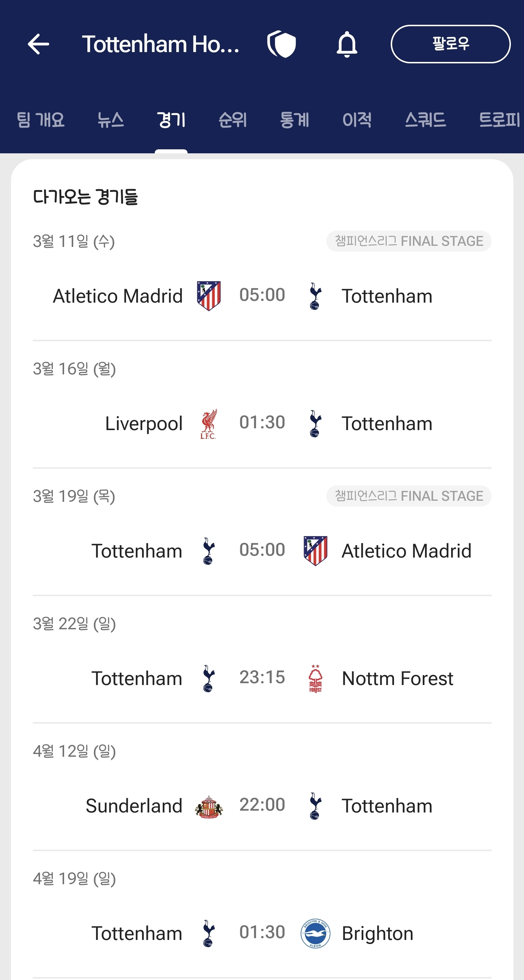This screenshot has height=980, width=524.
Task: Click the Brighton crest icon
Action: [x=315, y=934]
